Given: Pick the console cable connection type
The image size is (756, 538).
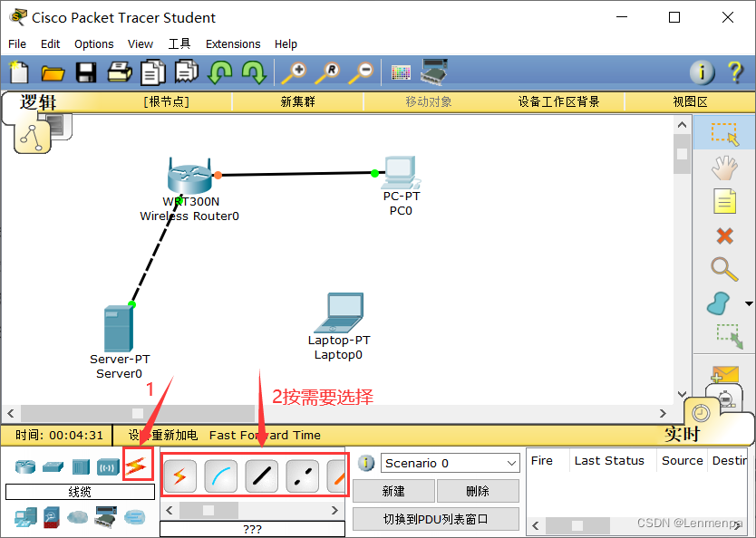Looking at the screenshot, I should tap(221, 476).
